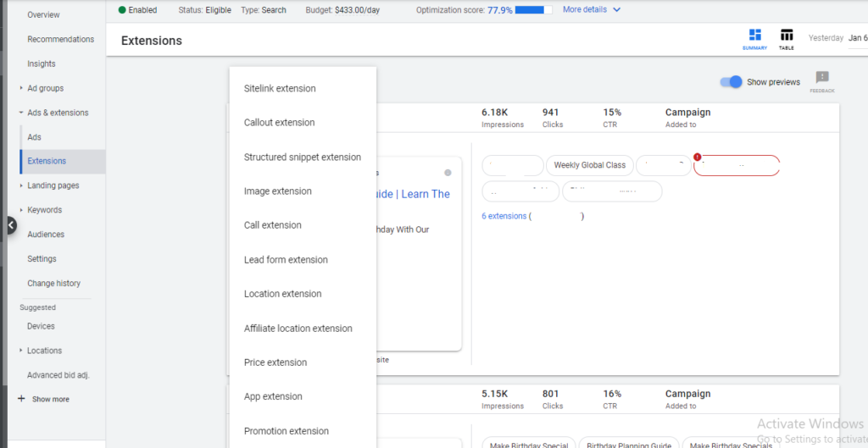Viewport: 868px width, 448px height.
Task: Expand Ad groups in sidebar
Action: pos(21,88)
